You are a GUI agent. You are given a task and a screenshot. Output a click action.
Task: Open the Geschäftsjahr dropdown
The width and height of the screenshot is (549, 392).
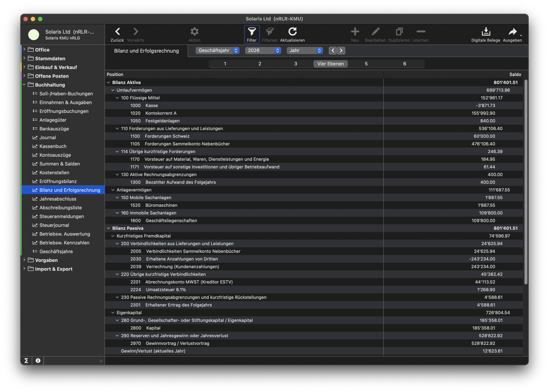218,51
